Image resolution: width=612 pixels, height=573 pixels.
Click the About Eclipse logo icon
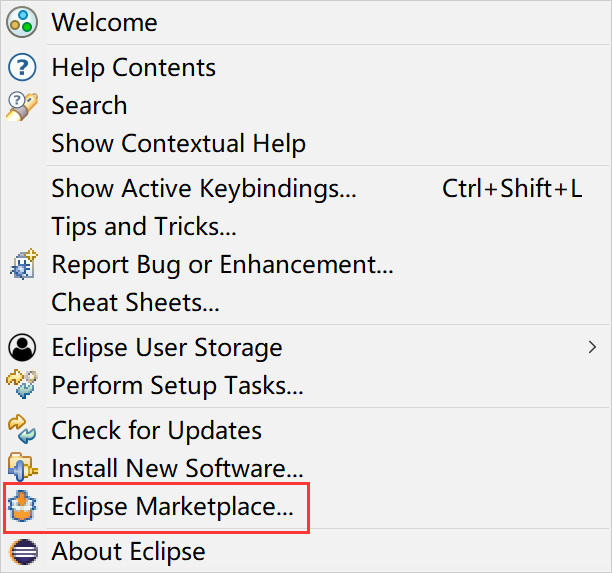(x=23, y=552)
